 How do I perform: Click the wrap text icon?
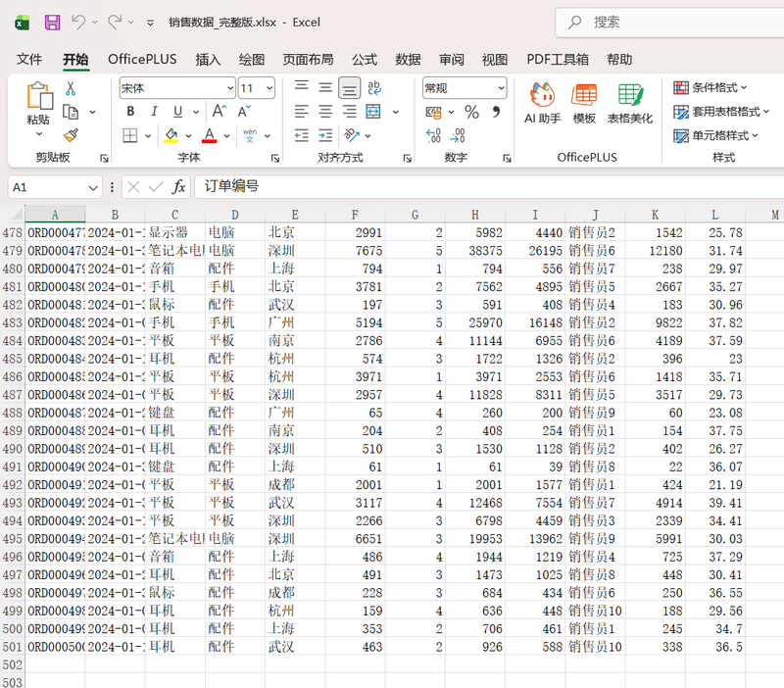pyautogui.click(x=374, y=88)
